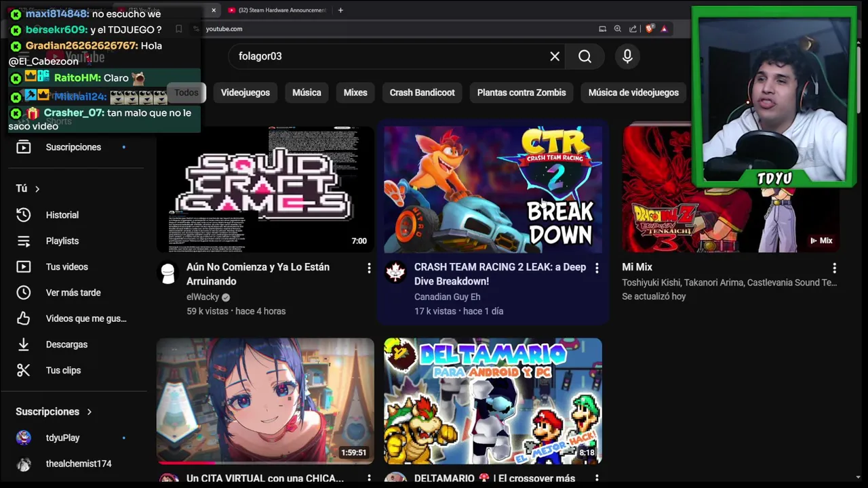
Task: Open the elWacky channel name link
Action: [203, 297]
